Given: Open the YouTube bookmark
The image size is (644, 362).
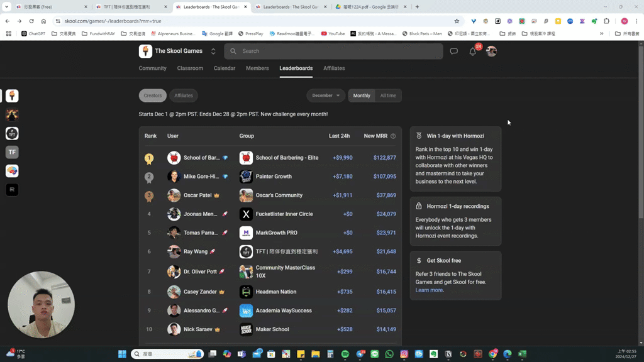Looking at the screenshot, I should 333,34.
